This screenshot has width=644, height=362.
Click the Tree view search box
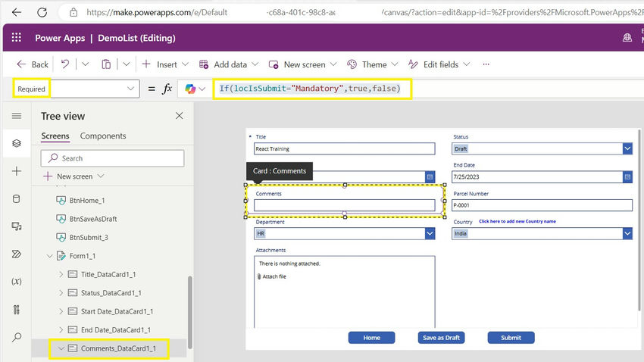pyautogui.click(x=112, y=158)
